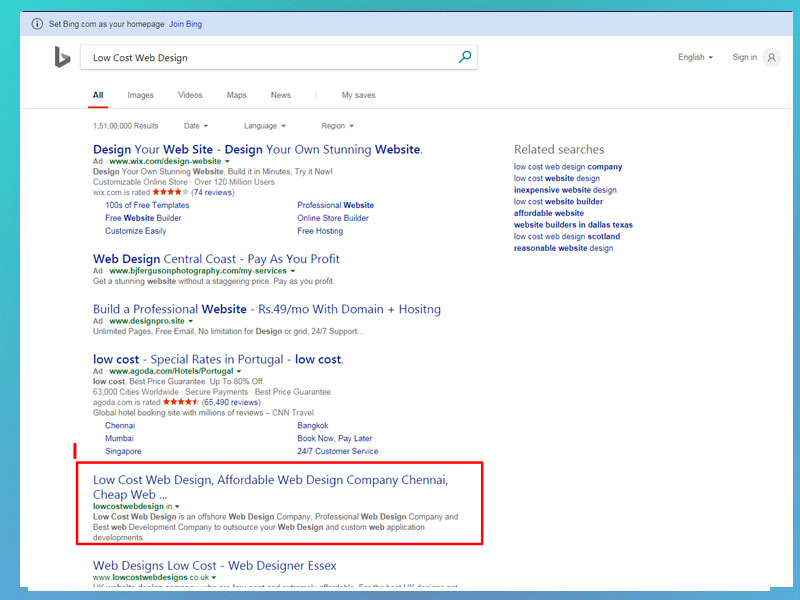This screenshot has width=800, height=600.
Task: Click 24/7 Customer Service sitelink
Action: pyautogui.click(x=338, y=451)
